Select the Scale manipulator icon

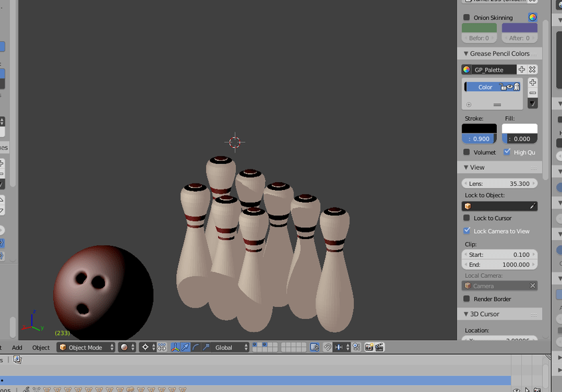pos(206,347)
